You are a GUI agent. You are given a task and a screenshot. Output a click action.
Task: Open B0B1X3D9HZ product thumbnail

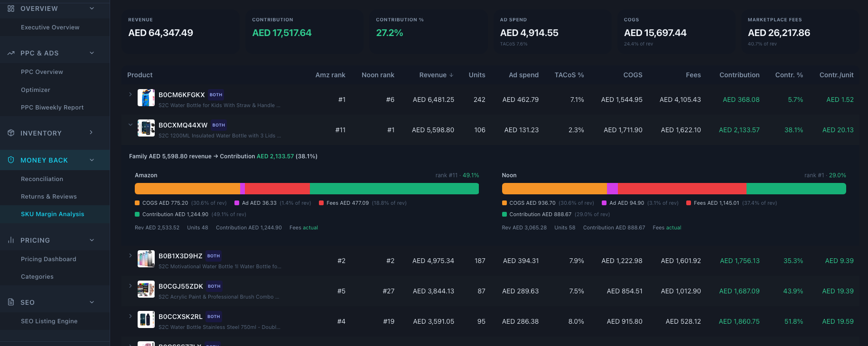point(146,259)
